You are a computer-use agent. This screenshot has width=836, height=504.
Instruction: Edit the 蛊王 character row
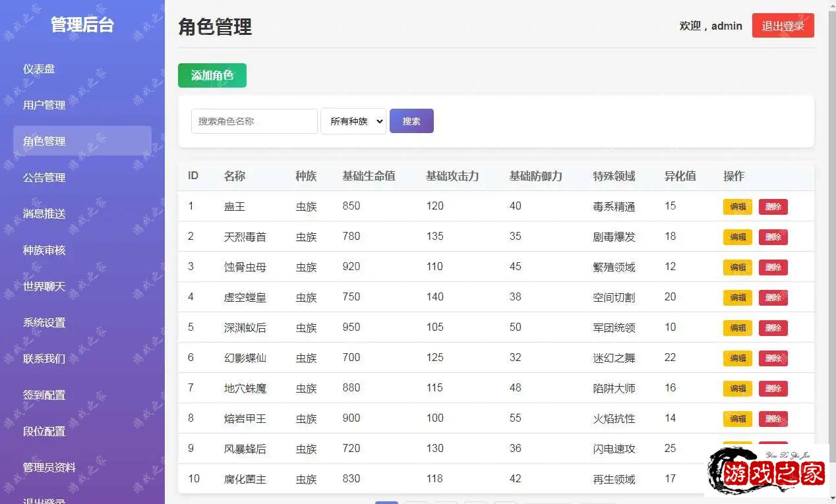[x=737, y=207]
